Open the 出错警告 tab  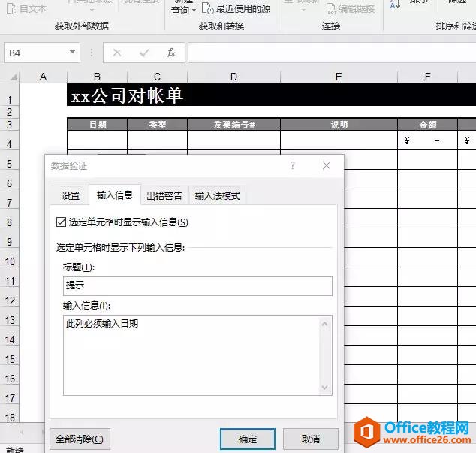[x=164, y=195]
